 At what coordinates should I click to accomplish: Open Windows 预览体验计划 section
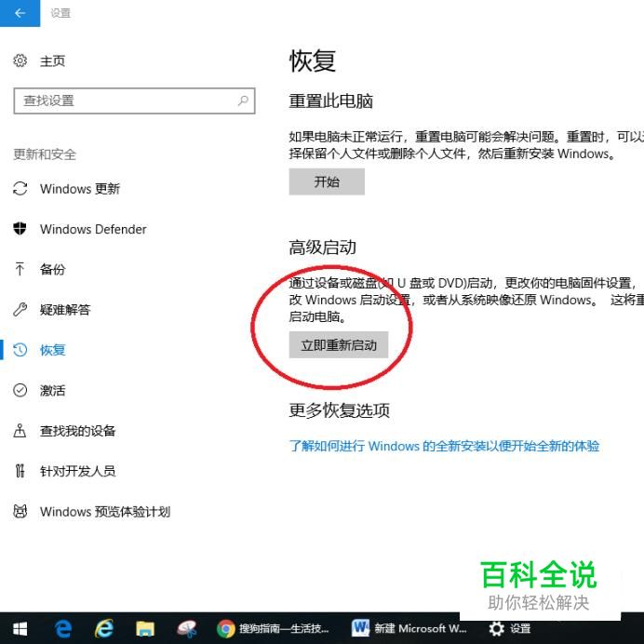pos(105,511)
